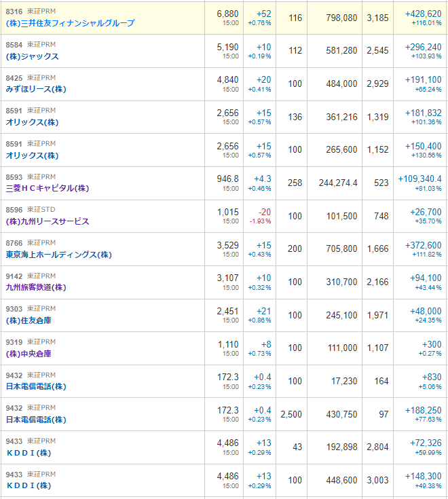Viewport: 448px width, 499px height.
Task: Select the negative change -20
Action: [265, 212]
